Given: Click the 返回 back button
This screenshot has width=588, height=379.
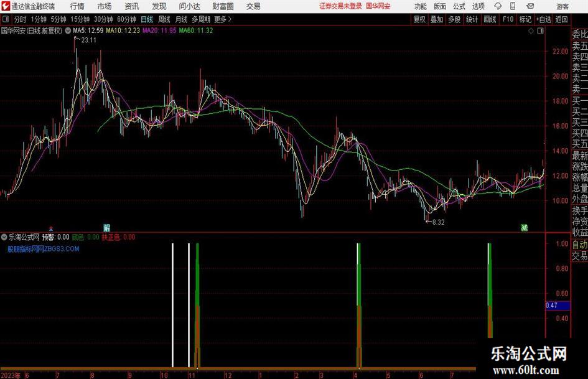Looking at the screenshot, I should click(x=561, y=19).
